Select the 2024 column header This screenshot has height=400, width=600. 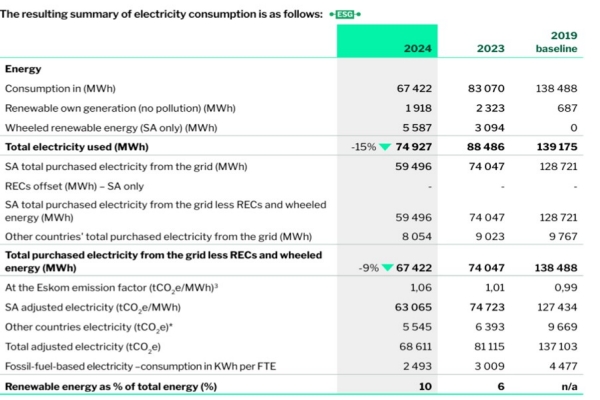coord(417,48)
